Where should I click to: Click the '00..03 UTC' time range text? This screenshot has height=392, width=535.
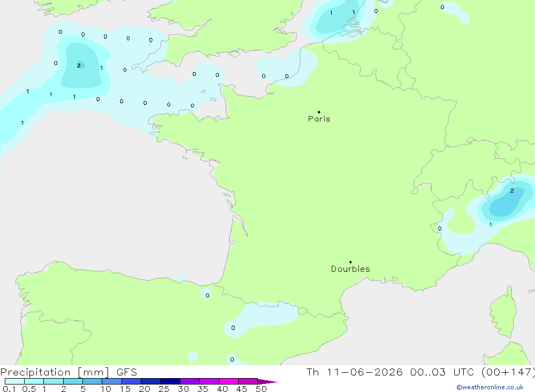tap(442, 372)
